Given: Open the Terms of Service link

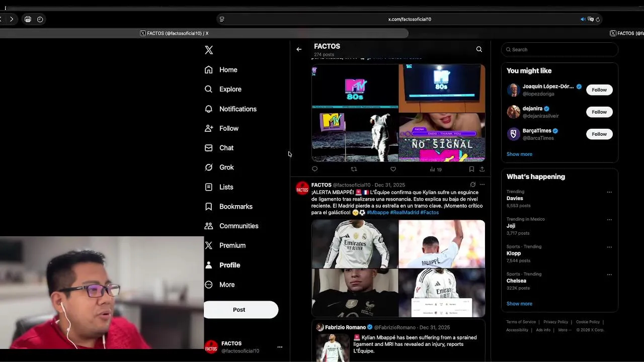Looking at the screenshot, I should pyautogui.click(x=521, y=322).
